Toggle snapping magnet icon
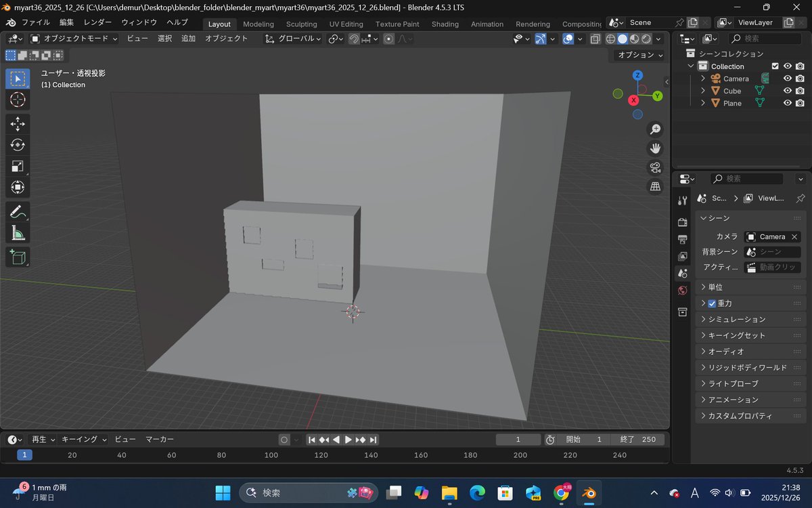The height and width of the screenshot is (508, 812). (x=354, y=39)
